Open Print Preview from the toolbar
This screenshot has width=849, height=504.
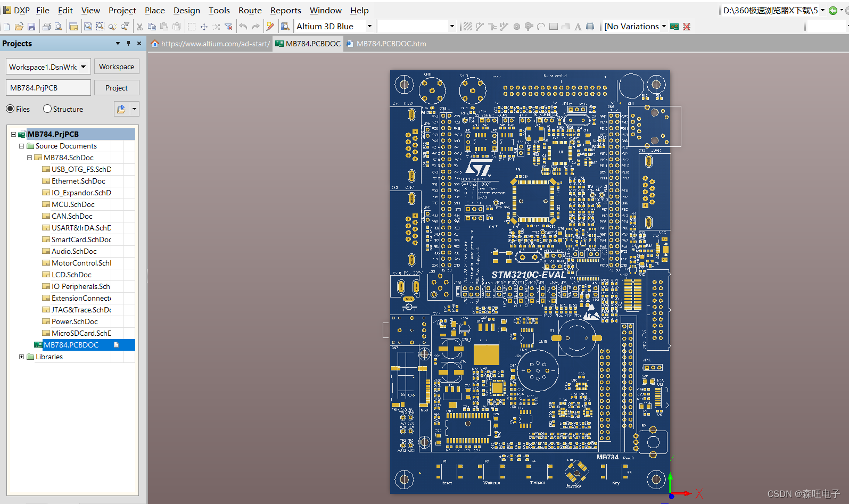(x=59, y=27)
